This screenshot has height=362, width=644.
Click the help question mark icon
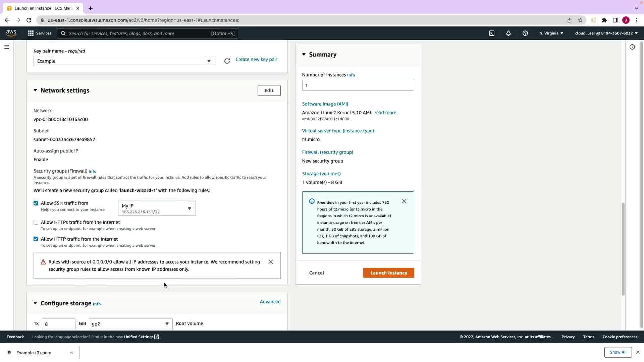coord(525,33)
